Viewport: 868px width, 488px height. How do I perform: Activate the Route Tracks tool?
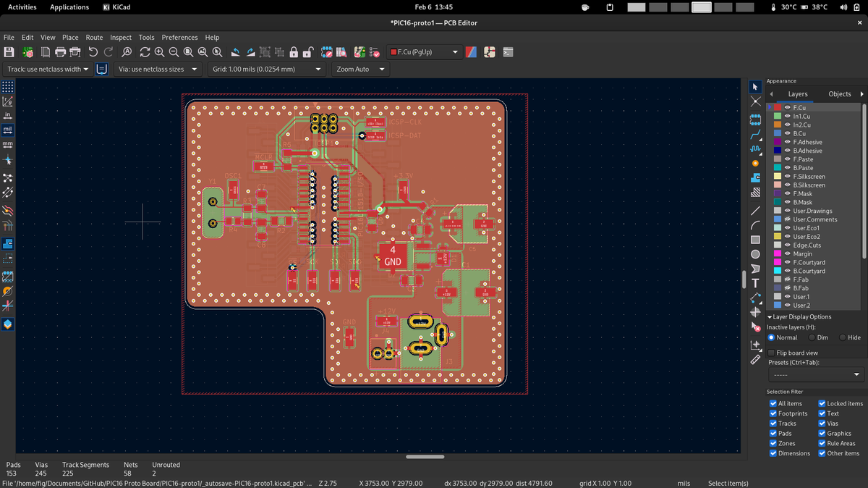pyautogui.click(x=755, y=135)
